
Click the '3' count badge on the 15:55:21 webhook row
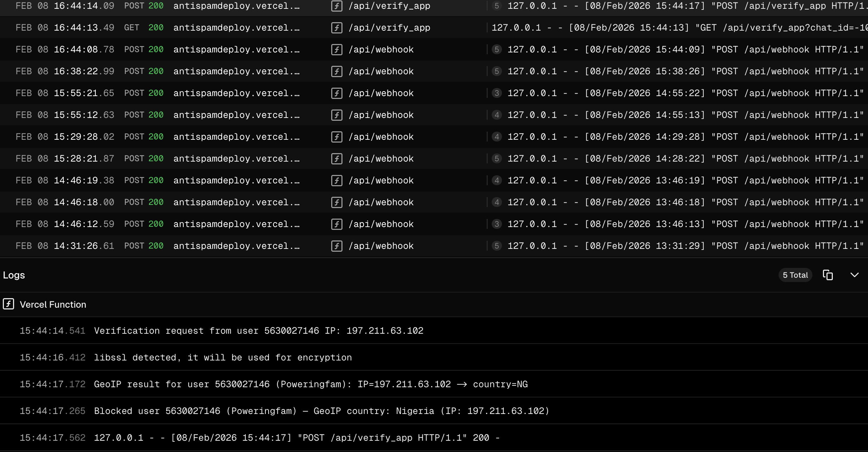tap(496, 93)
